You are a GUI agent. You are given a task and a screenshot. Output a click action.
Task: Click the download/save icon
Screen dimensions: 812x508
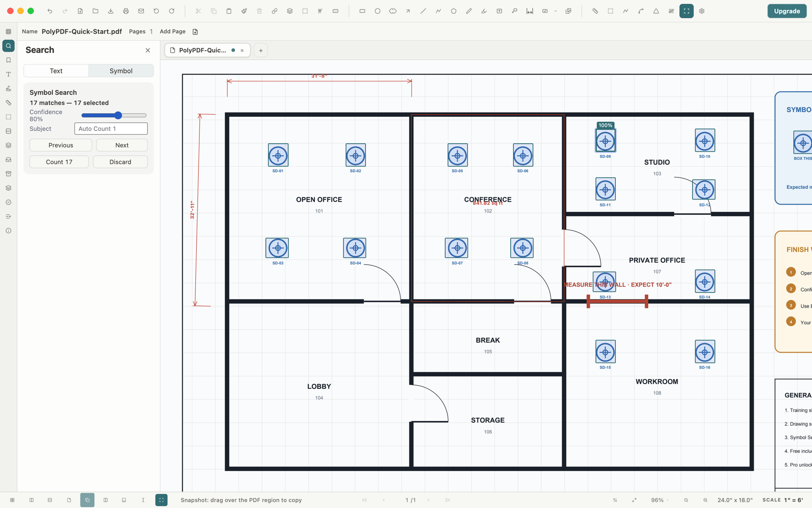[111, 11]
